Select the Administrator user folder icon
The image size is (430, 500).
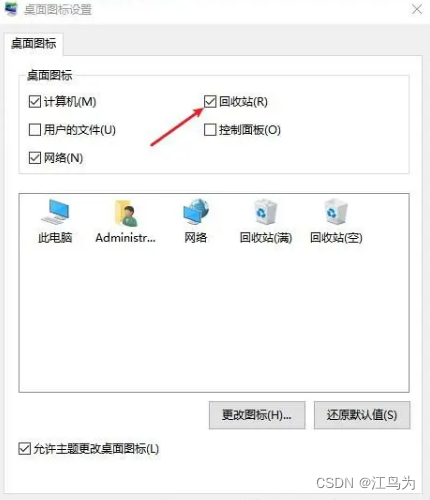pos(126,213)
